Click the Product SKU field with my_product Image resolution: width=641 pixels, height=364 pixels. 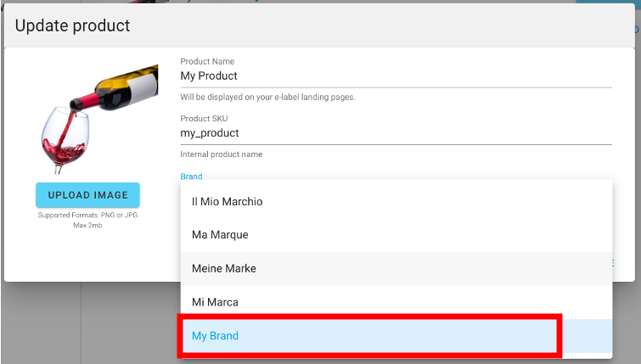396,133
